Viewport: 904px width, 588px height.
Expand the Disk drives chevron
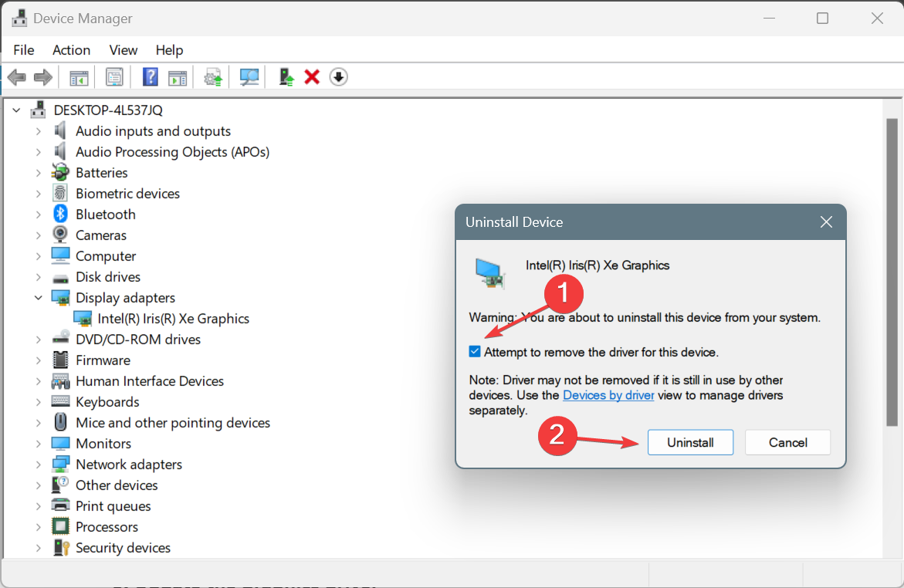pos(38,277)
